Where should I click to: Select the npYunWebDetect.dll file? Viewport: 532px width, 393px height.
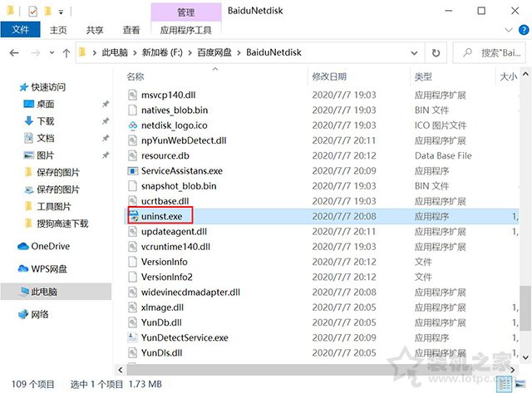(x=184, y=140)
